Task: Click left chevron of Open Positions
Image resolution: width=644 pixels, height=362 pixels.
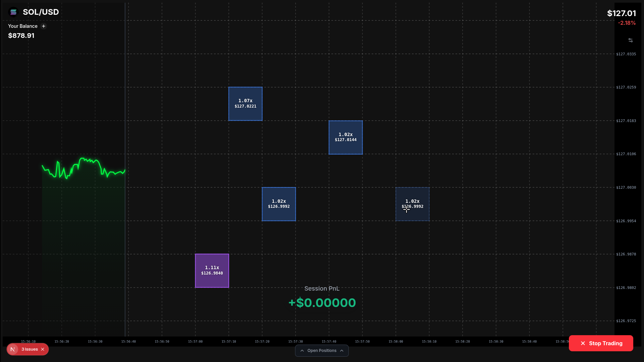Action: 302,351
